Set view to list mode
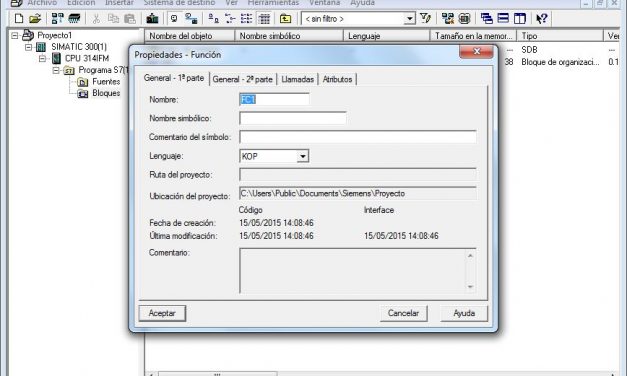 click(x=246, y=18)
